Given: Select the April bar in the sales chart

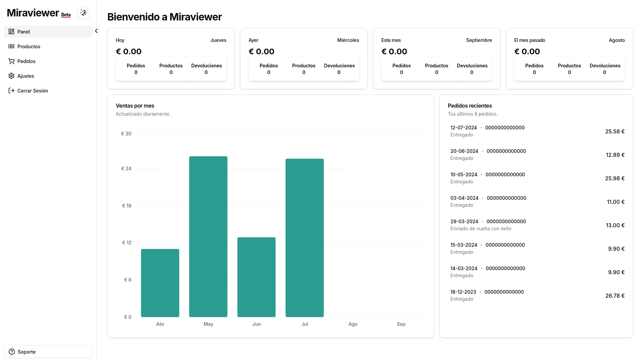Looking at the screenshot, I should coord(160,283).
